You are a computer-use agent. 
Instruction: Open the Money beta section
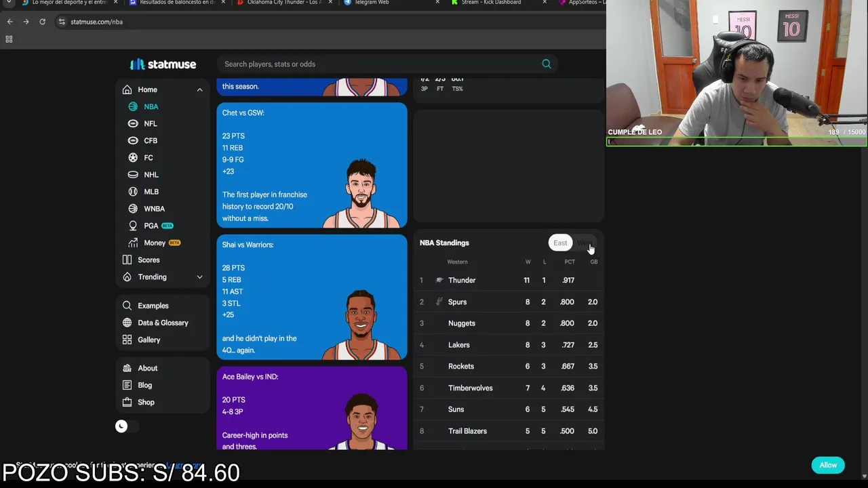coord(155,243)
